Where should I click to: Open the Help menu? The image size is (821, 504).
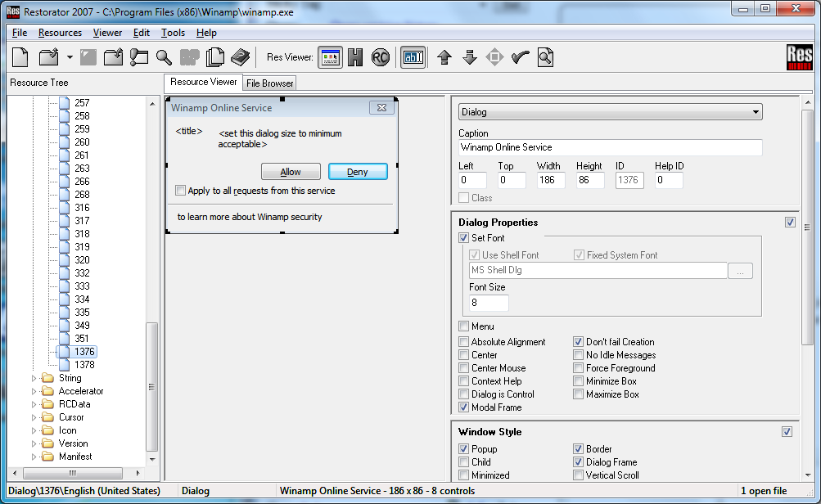coord(206,33)
